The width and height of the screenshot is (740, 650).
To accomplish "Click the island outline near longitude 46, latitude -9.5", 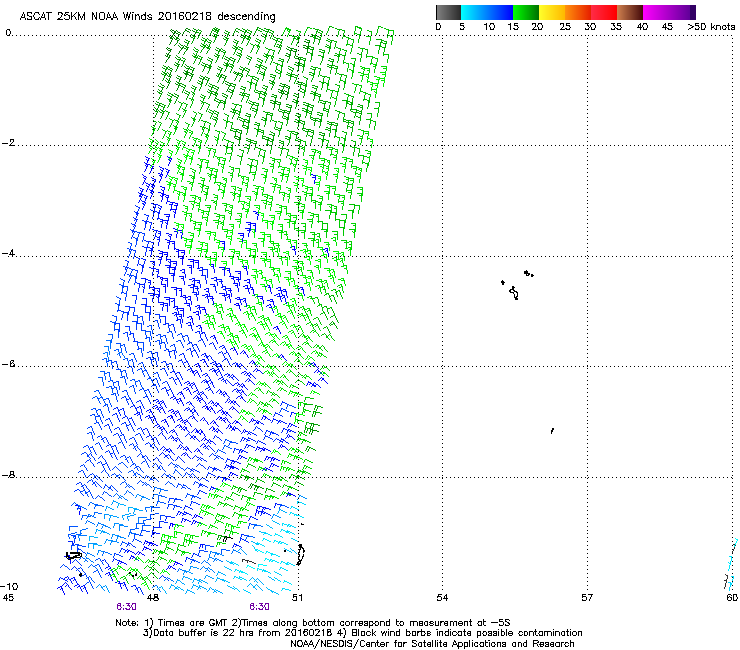I will 73,556.
